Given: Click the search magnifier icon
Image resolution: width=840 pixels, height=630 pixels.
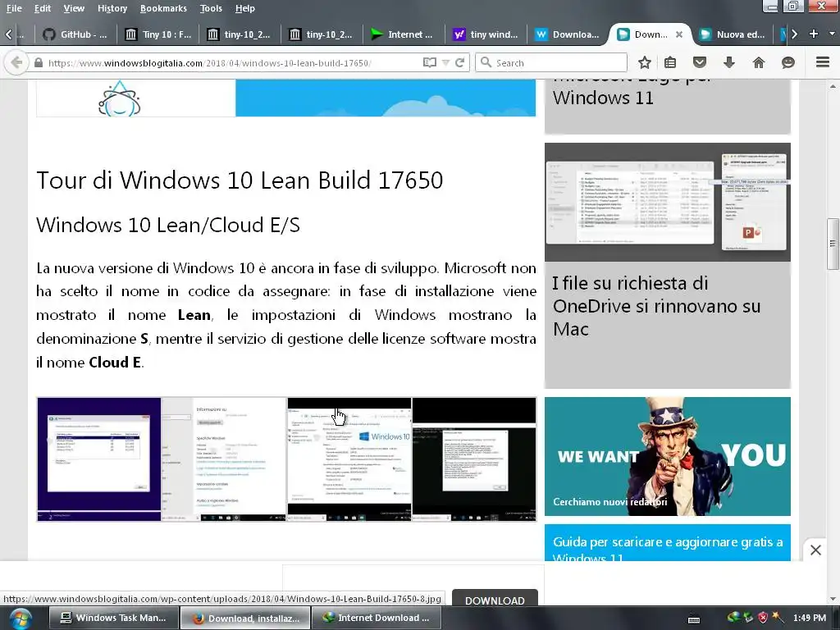Looking at the screenshot, I should 486,62.
